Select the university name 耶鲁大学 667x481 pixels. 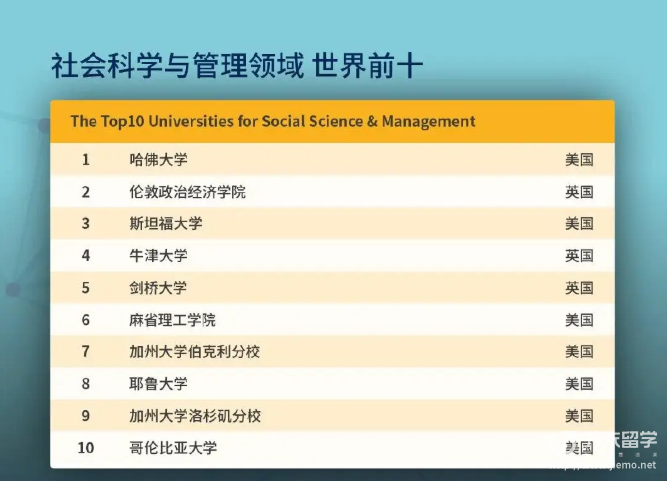click(158, 384)
